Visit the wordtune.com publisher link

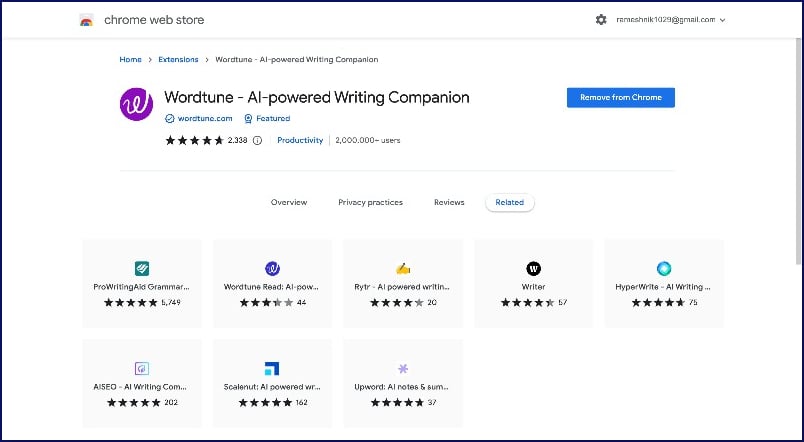[205, 118]
